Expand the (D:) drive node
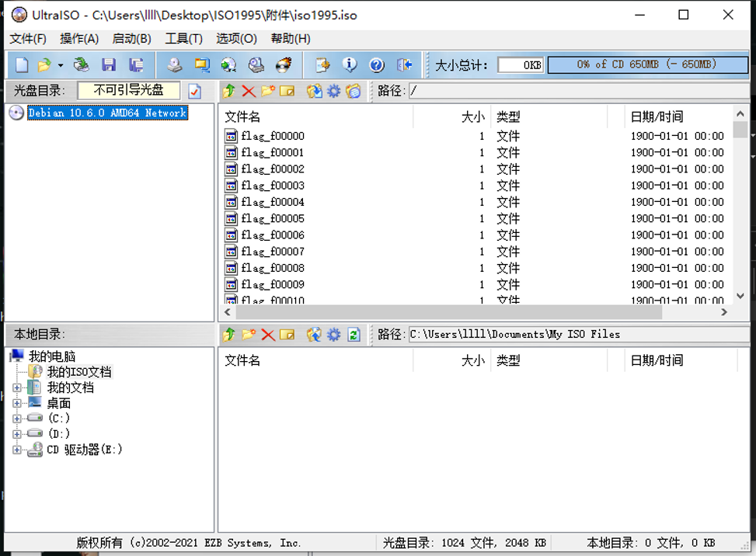The width and height of the screenshot is (756, 556). point(17,434)
